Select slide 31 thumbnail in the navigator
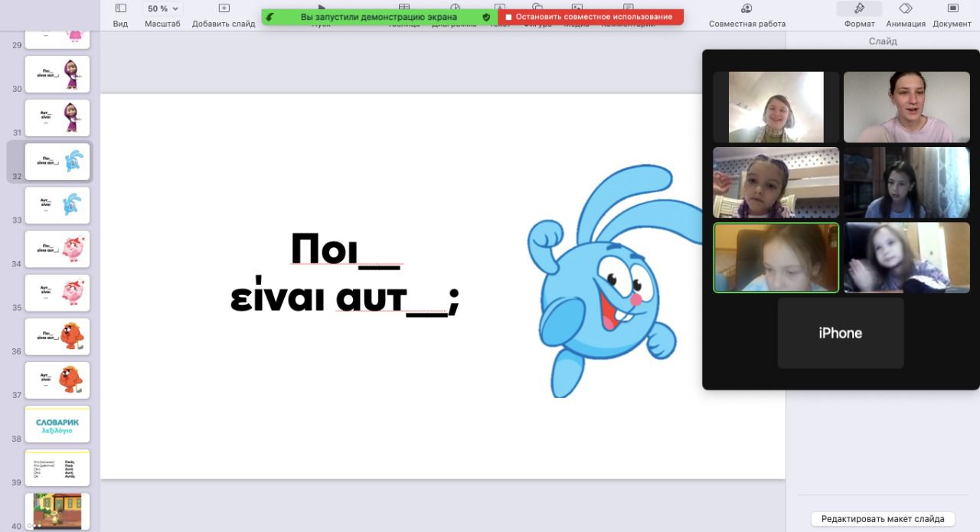980x532 pixels. click(x=57, y=118)
